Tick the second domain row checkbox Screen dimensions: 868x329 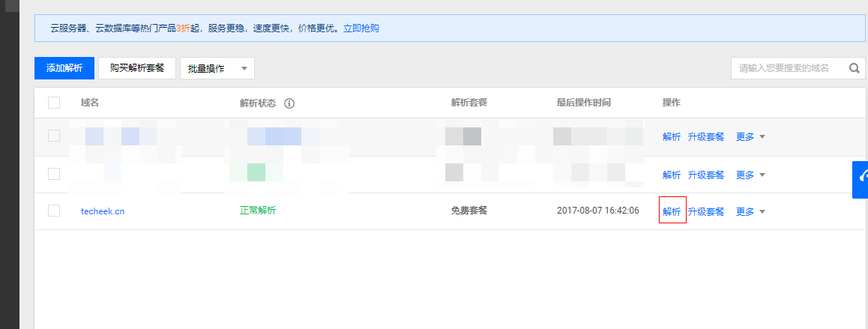[54, 174]
